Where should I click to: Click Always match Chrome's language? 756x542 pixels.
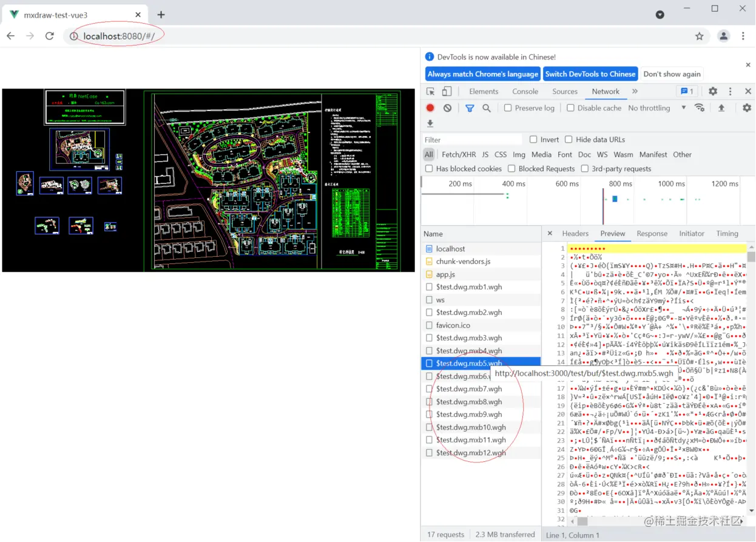tap(483, 74)
